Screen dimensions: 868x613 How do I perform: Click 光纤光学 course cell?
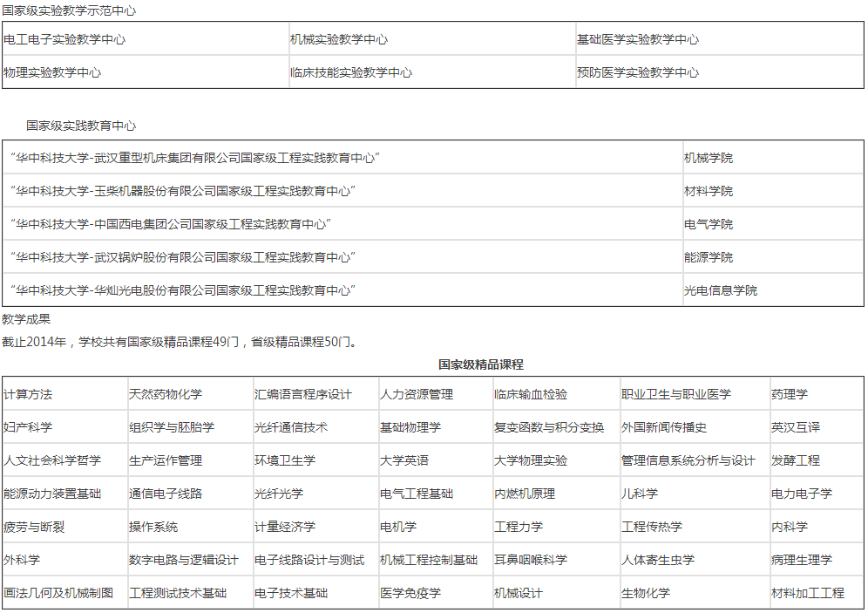tap(315, 494)
